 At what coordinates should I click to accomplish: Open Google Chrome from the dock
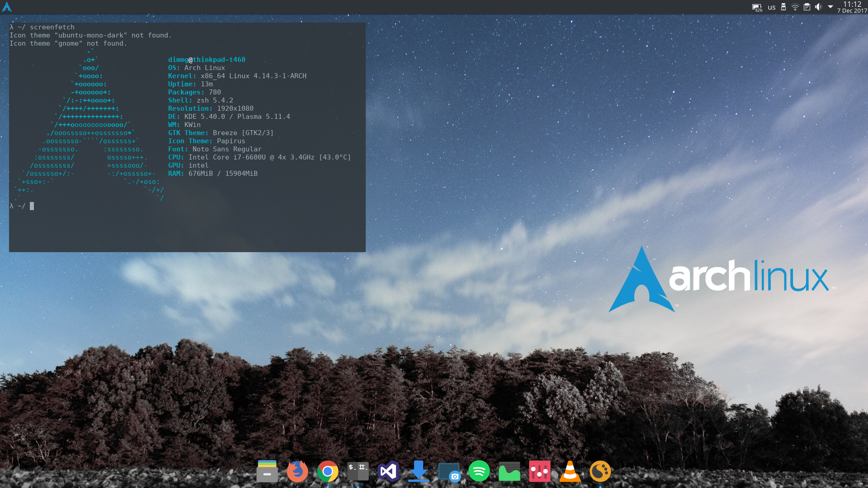(328, 471)
